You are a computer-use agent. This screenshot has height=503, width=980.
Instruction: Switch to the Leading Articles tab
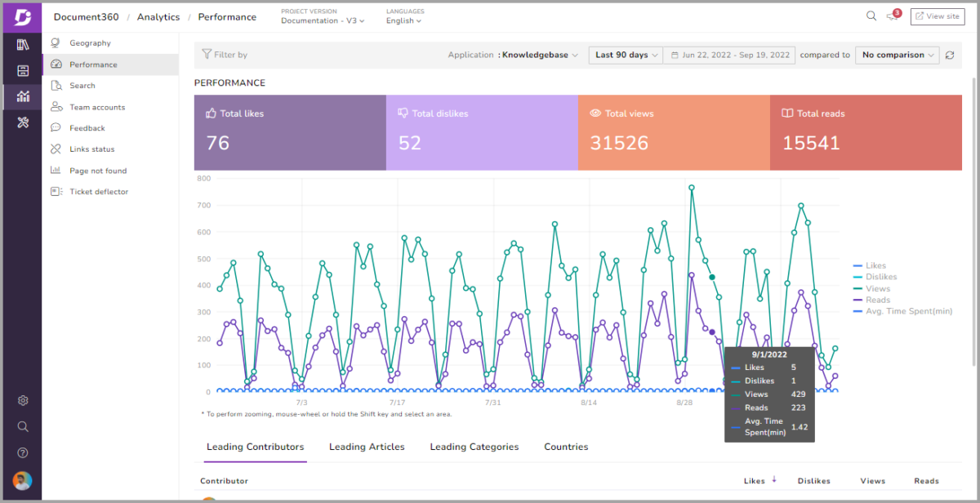[366, 447]
